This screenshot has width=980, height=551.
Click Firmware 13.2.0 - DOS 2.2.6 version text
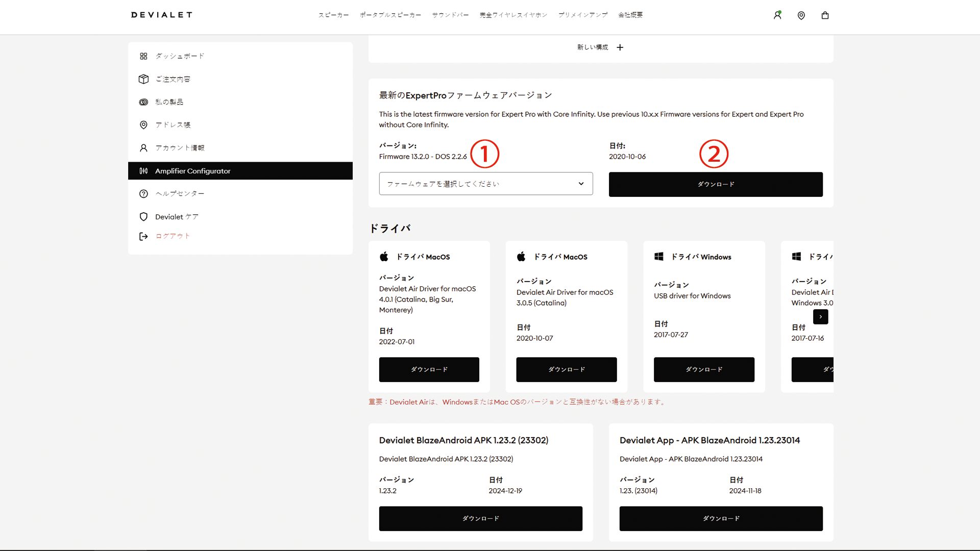tap(423, 157)
